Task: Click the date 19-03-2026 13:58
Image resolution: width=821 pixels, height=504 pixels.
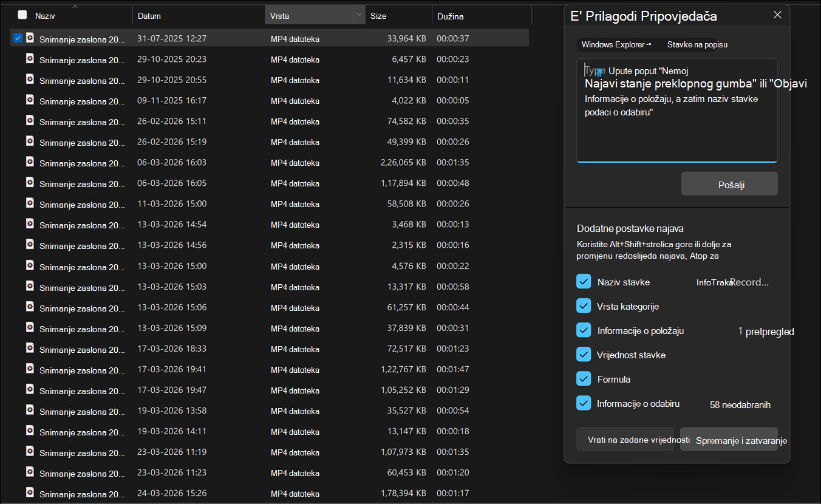Action: coord(172,410)
